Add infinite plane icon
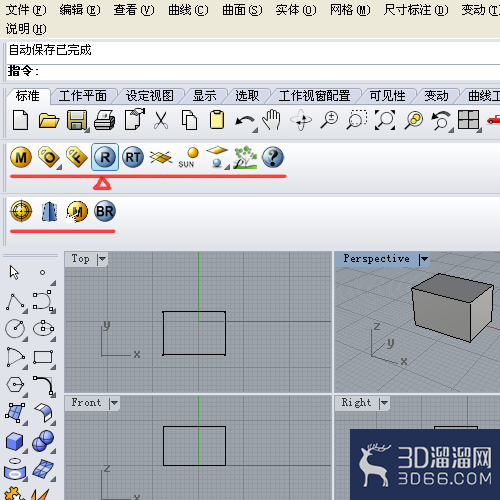Screen dimensions: 500x500 tap(161, 157)
